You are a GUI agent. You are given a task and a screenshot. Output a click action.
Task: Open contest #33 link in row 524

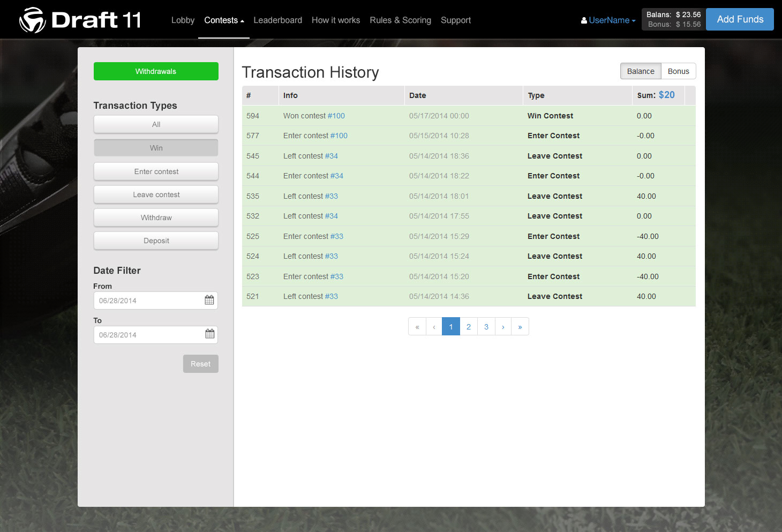(332, 256)
